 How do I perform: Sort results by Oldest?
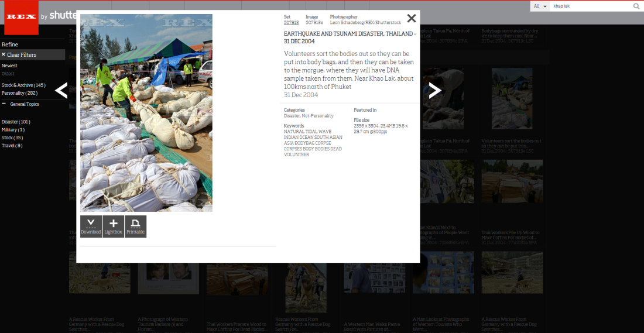point(8,74)
